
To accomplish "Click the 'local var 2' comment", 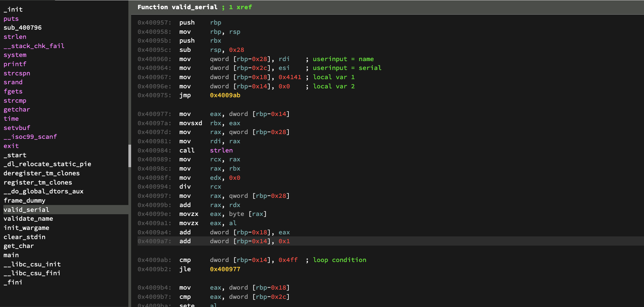I will point(334,86).
